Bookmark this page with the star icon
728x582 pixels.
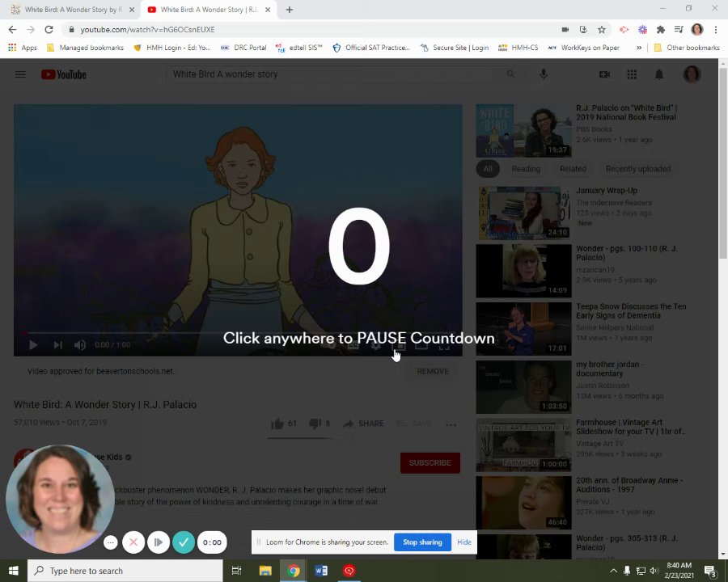click(x=602, y=29)
